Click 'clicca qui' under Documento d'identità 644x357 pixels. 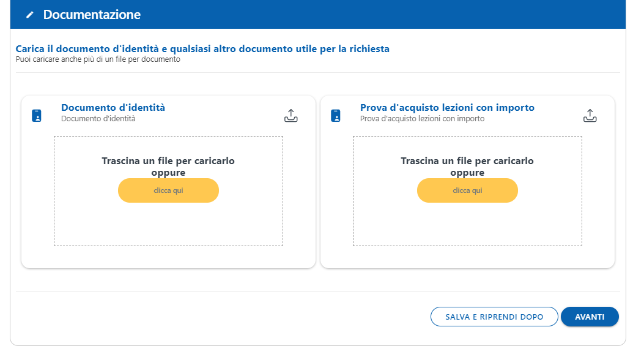(168, 190)
